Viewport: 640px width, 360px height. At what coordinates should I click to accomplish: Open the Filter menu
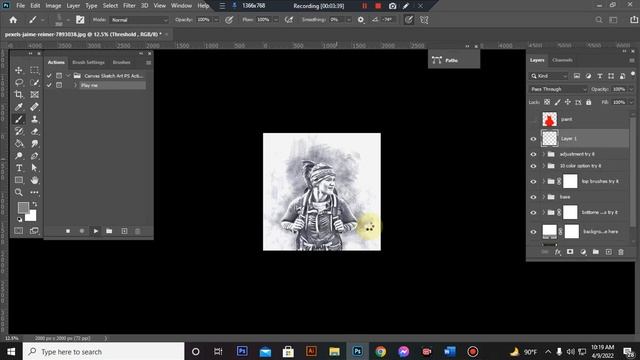pos(129,6)
